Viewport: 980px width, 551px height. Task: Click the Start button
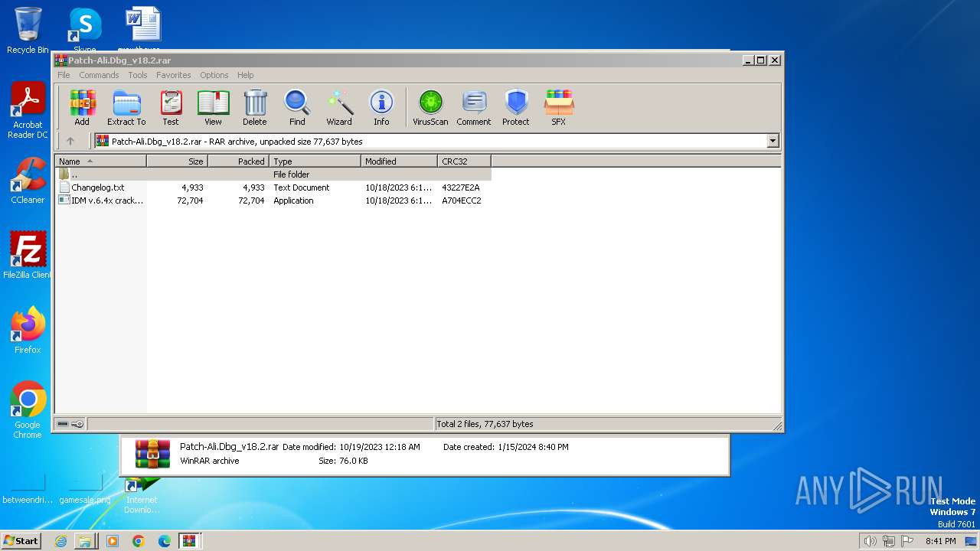pyautogui.click(x=21, y=540)
